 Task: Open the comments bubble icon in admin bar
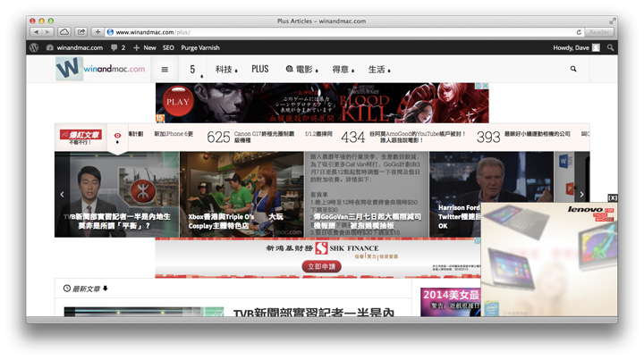click(114, 47)
